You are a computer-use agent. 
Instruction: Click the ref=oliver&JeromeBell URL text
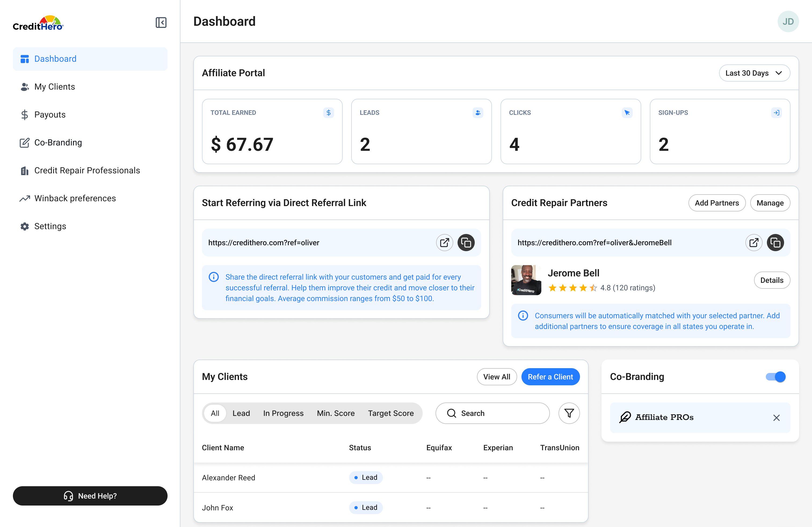click(594, 243)
